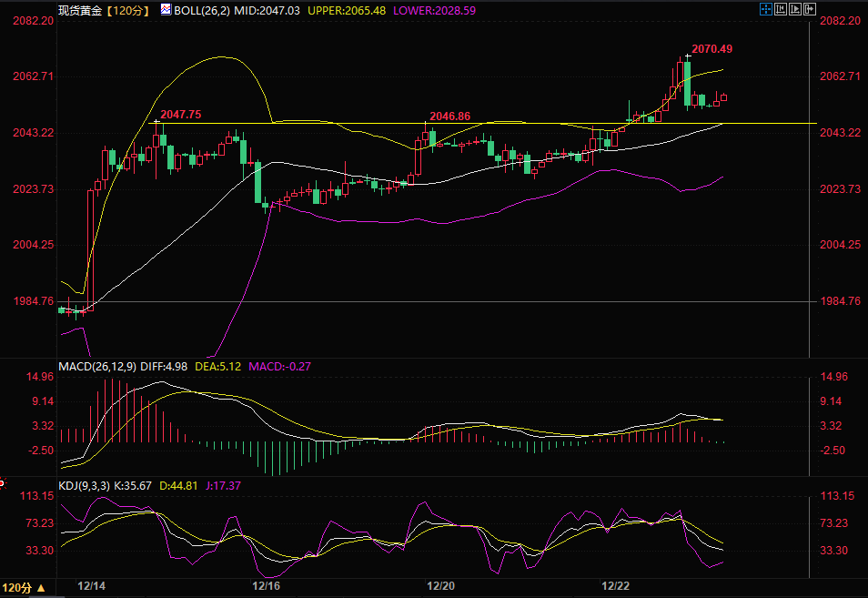Image resolution: width=868 pixels, height=598 pixels.
Task: Click the 1984.76 right price axis label
Action: [841, 301]
